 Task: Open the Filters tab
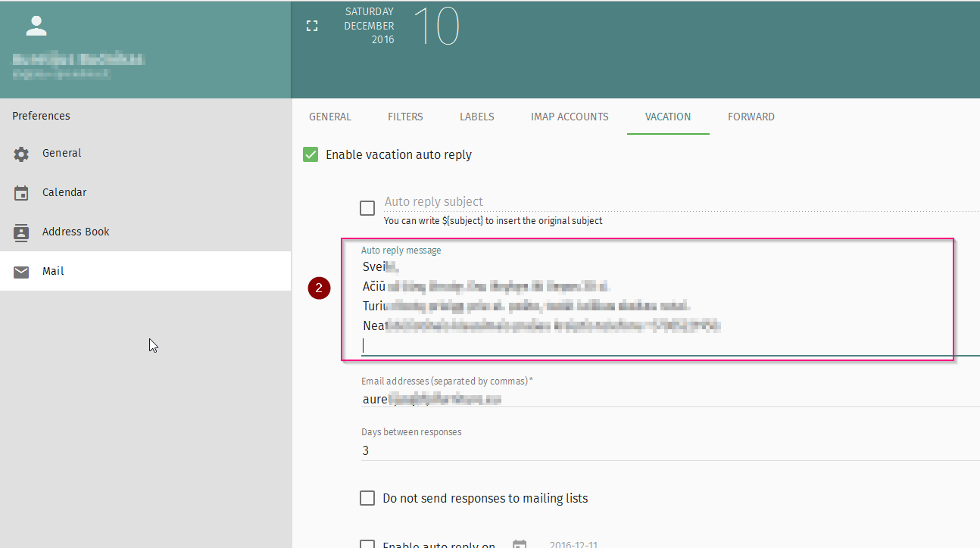pyautogui.click(x=405, y=117)
